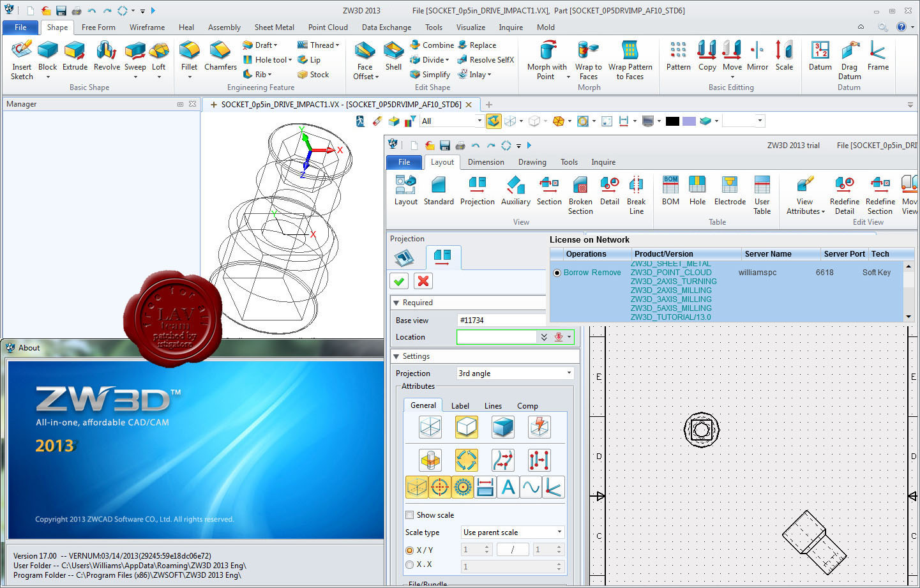920x588 pixels.
Task: Add a BOM table
Action: (670, 190)
